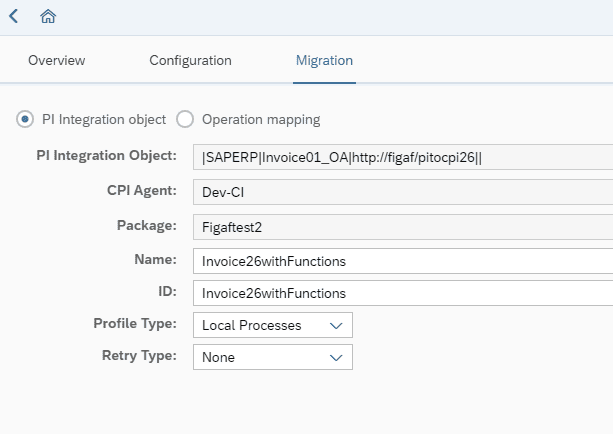Select the Operation mapping radio button
The height and width of the screenshot is (434, 613).
click(x=185, y=119)
